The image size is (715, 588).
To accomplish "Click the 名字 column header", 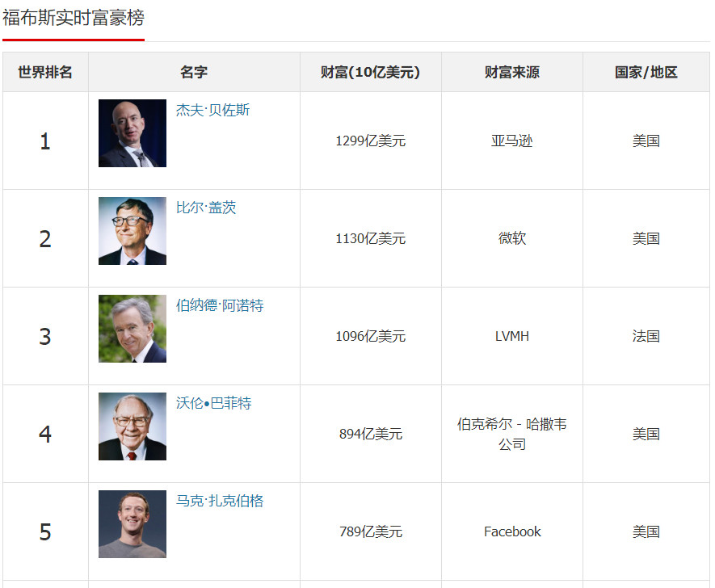I will tap(194, 72).
